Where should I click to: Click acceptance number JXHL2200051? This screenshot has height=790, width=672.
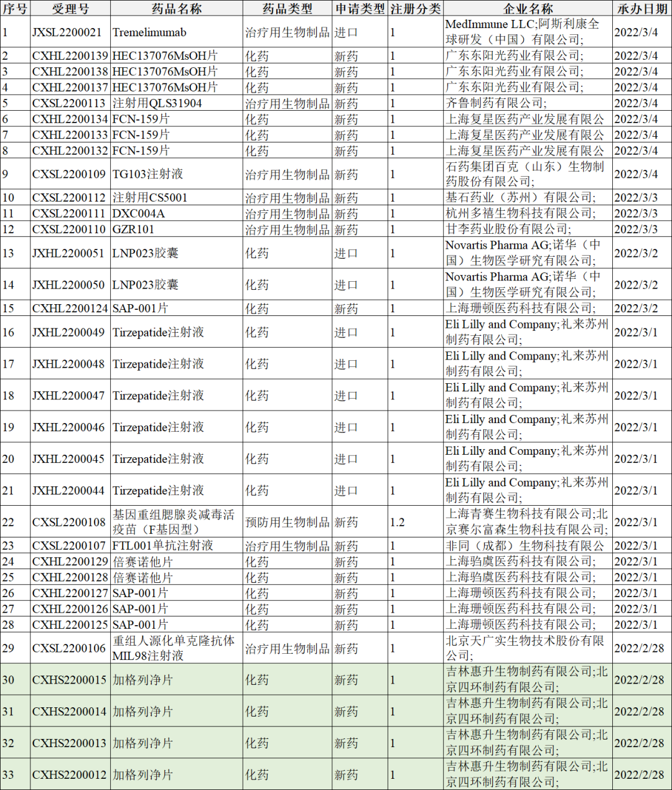[70, 253]
